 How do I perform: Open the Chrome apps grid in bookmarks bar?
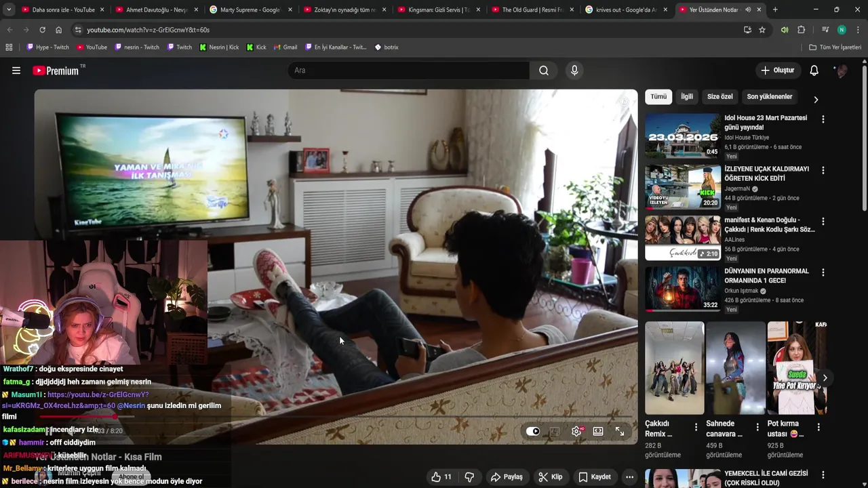(9, 47)
